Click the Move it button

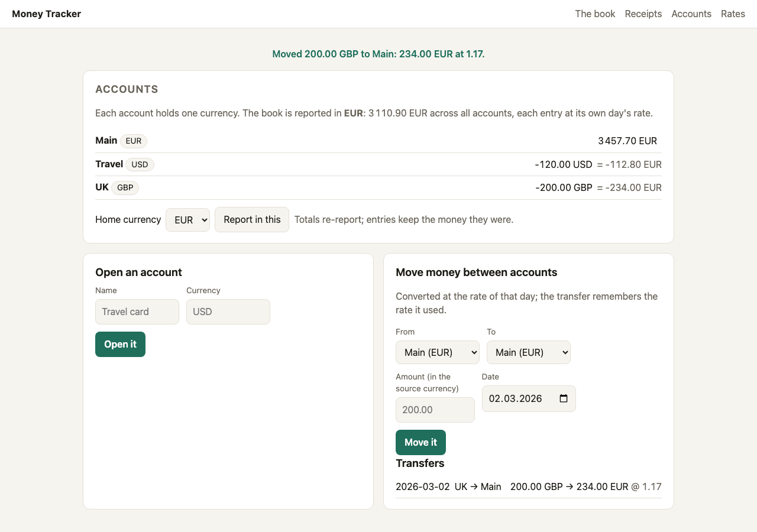[x=420, y=442]
